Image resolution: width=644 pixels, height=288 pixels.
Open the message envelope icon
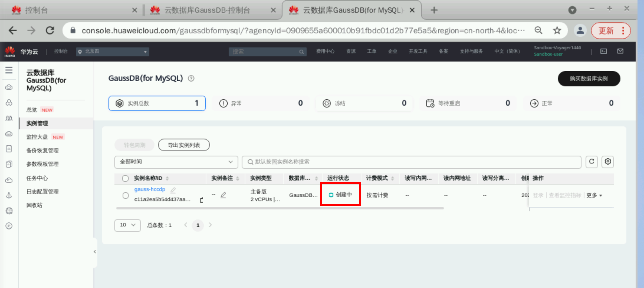(x=620, y=51)
